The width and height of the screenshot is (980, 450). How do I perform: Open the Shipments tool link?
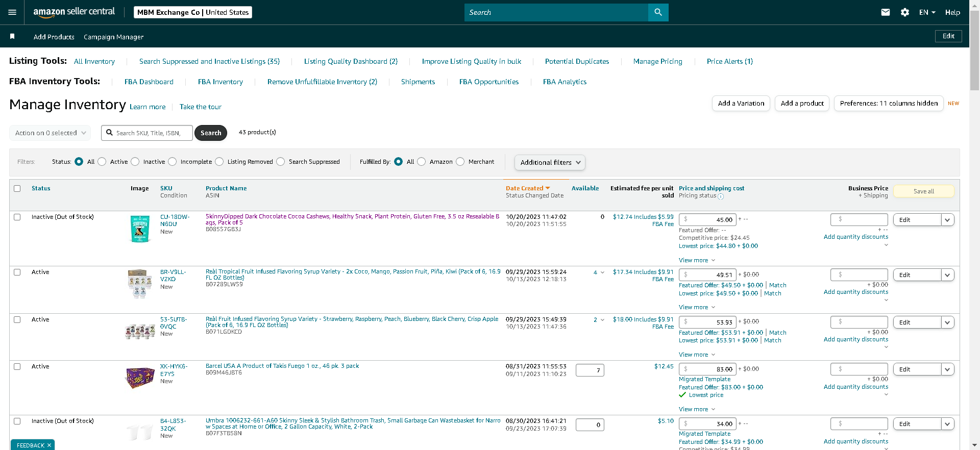[x=418, y=82]
